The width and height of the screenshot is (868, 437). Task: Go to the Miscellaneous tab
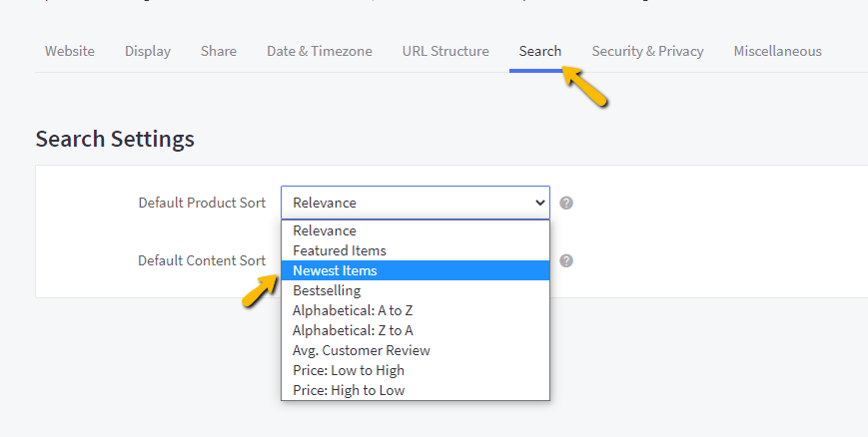coord(778,51)
